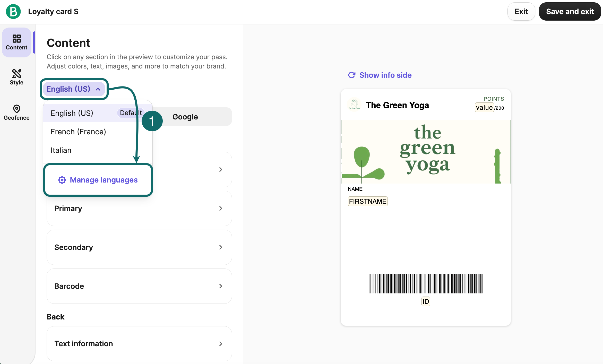The width and height of the screenshot is (603, 364).
Task: Open the Geofence sidebar panel
Action: (16, 112)
